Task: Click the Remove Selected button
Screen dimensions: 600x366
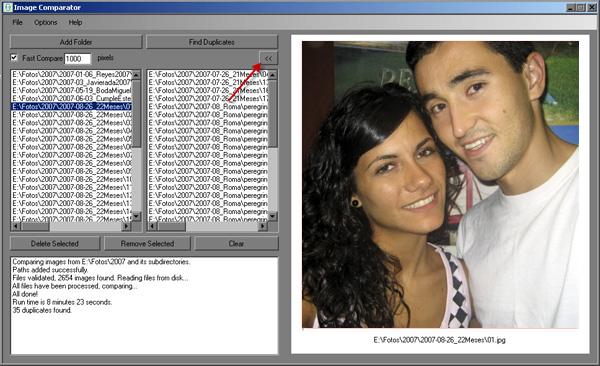Action: pyautogui.click(x=147, y=243)
